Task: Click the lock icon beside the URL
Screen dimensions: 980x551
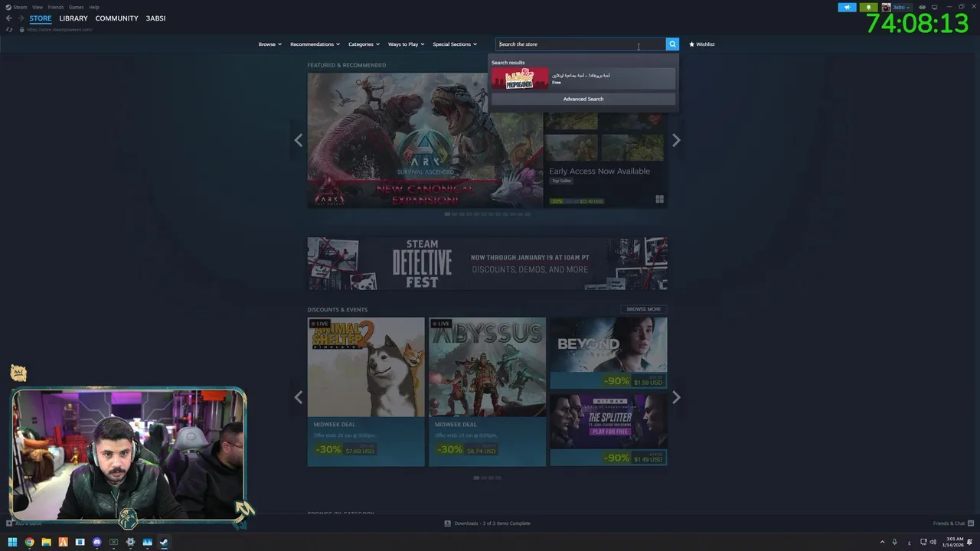Action: (22, 30)
